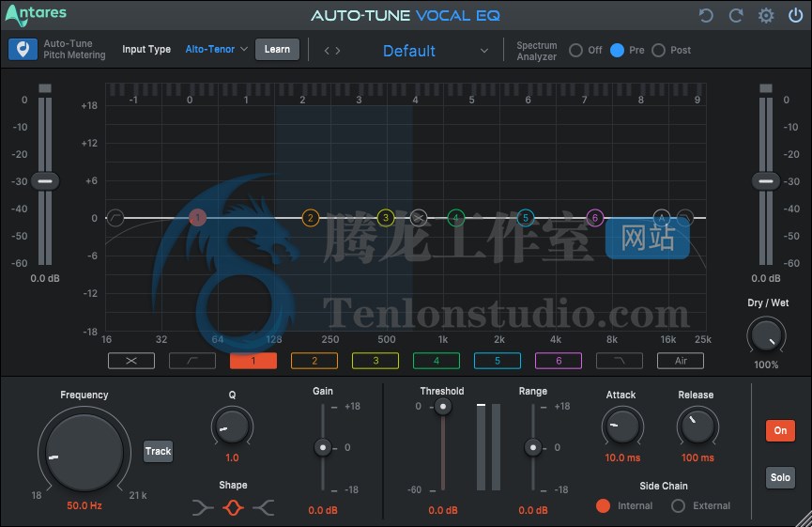Click the Dry / Wet knob
The width and height of the screenshot is (812, 527).
tap(766, 335)
